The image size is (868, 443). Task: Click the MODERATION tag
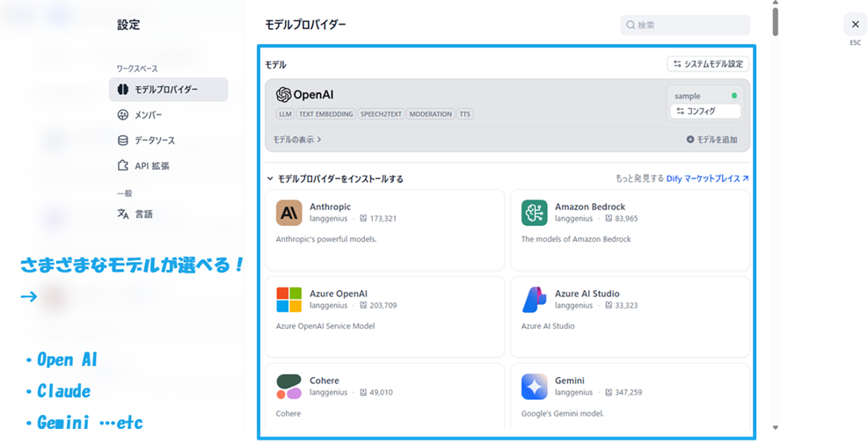431,114
